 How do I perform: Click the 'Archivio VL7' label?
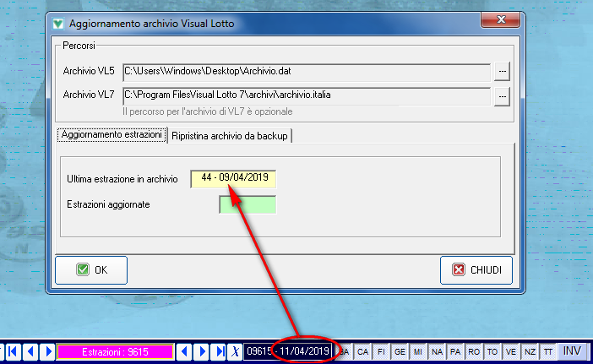(x=89, y=95)
